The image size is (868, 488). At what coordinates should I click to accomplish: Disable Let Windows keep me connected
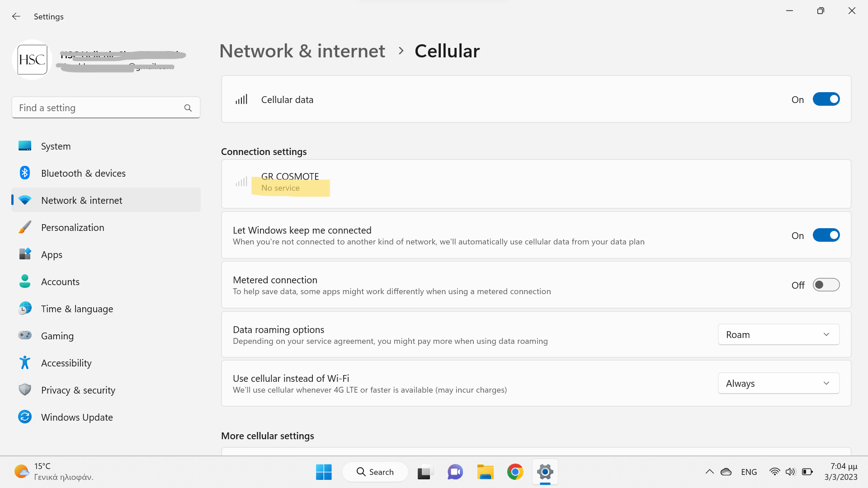point(826,235)
